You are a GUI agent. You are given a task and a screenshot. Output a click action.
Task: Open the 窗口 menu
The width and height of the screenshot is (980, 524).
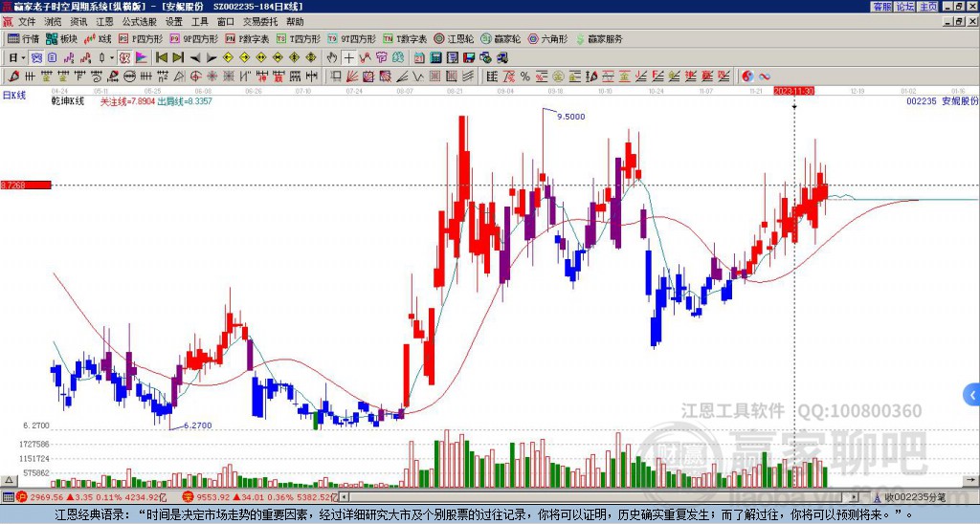[x=226, y=22]
